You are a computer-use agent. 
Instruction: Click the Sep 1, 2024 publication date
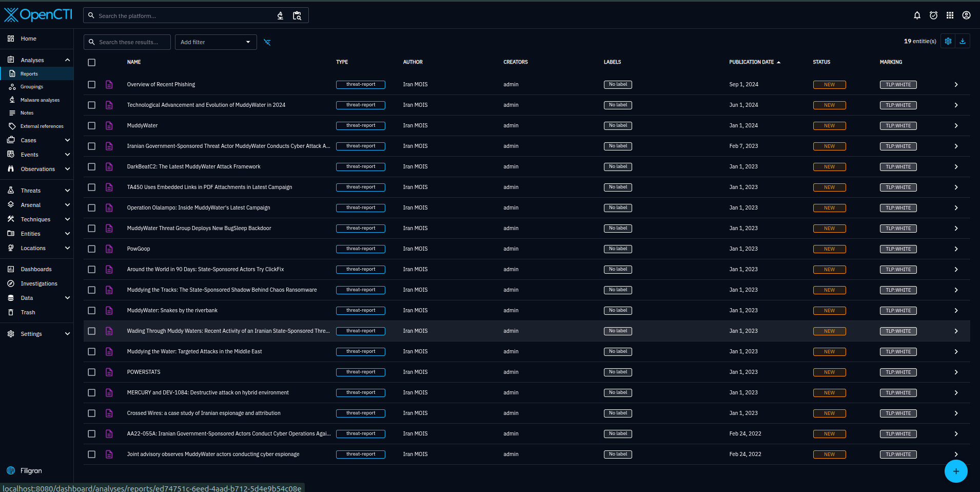tap(743, 84)
